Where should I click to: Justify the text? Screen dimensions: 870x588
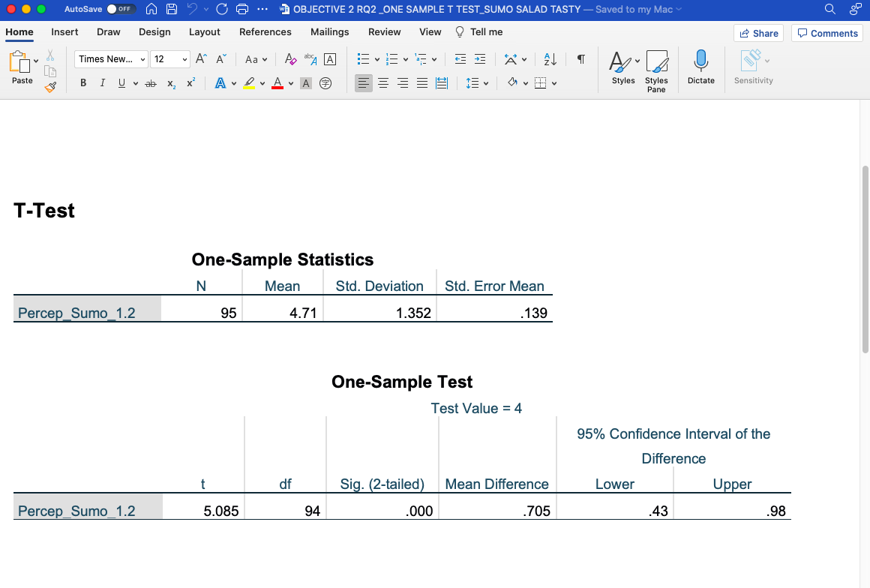point(422,83)
